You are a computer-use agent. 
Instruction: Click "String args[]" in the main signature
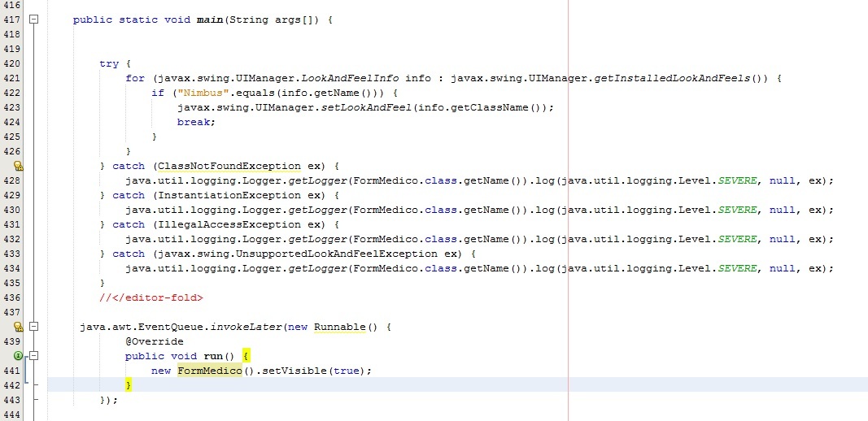coord(273,20)
